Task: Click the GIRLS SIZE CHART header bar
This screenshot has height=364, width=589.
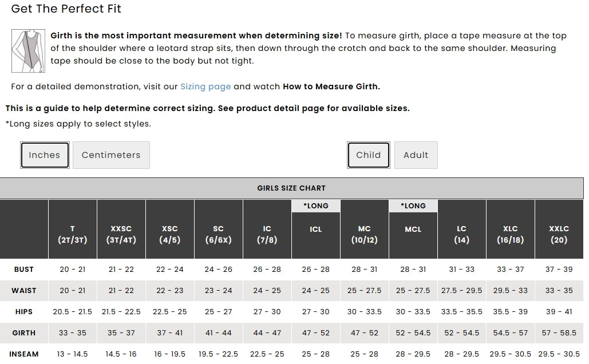Action: [291, 188]
